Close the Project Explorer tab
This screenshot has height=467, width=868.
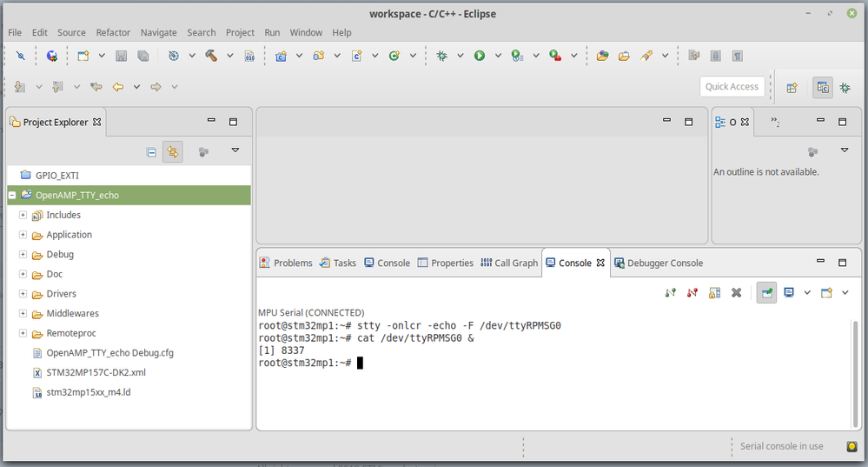click(x=96, y=122)
